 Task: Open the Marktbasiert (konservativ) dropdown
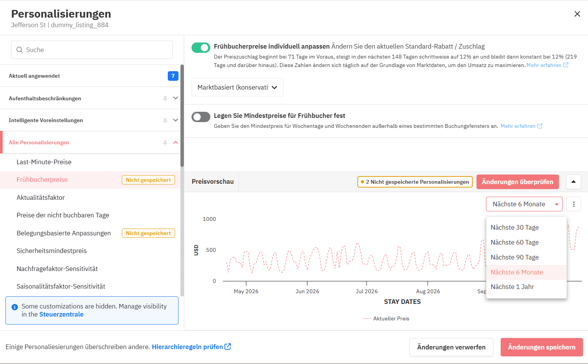pos(237,87)
